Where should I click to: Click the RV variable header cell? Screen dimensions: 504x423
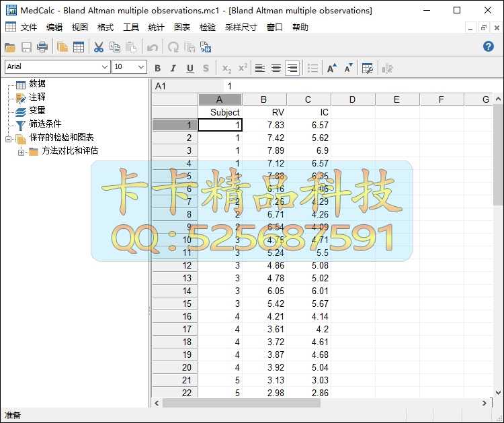tap(265, 112)
